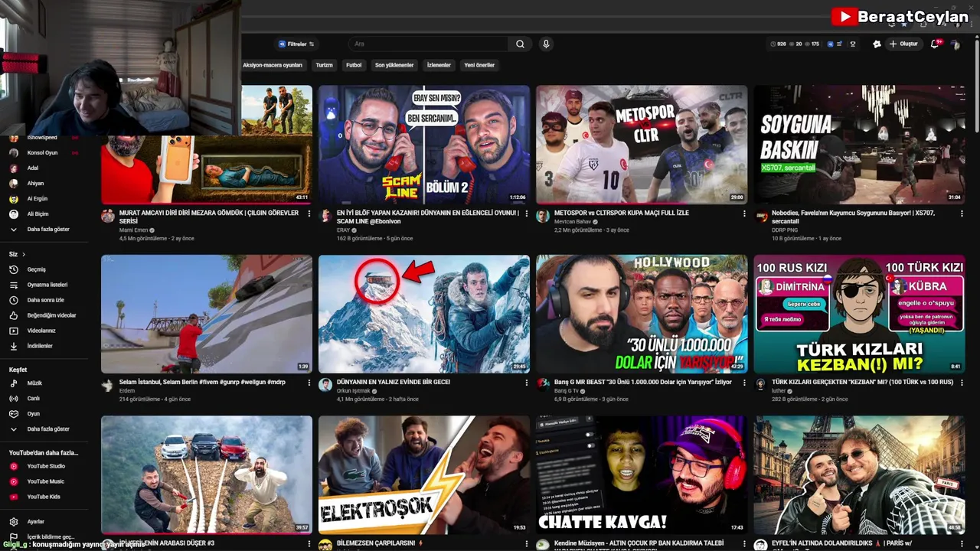Open account avatar menu top right
980x551 pixels.
coord(955,44)
